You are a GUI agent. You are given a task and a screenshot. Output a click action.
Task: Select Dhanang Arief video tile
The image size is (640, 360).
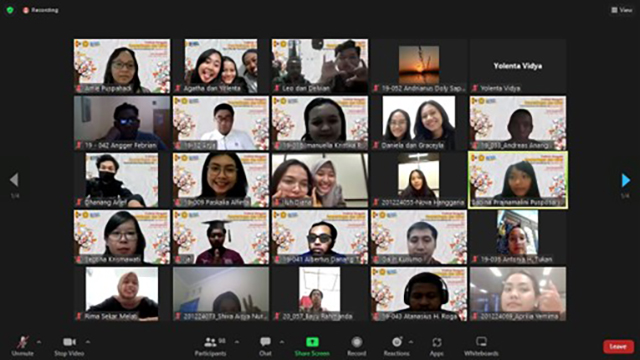[122, 180]
